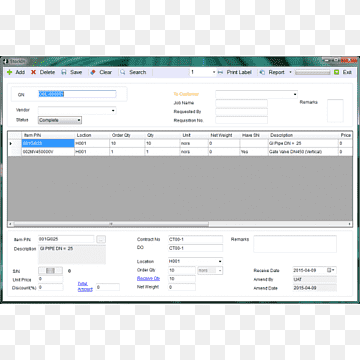
Task: Click the DO input field
Action: pyautogui.click(x=195, y=248)
